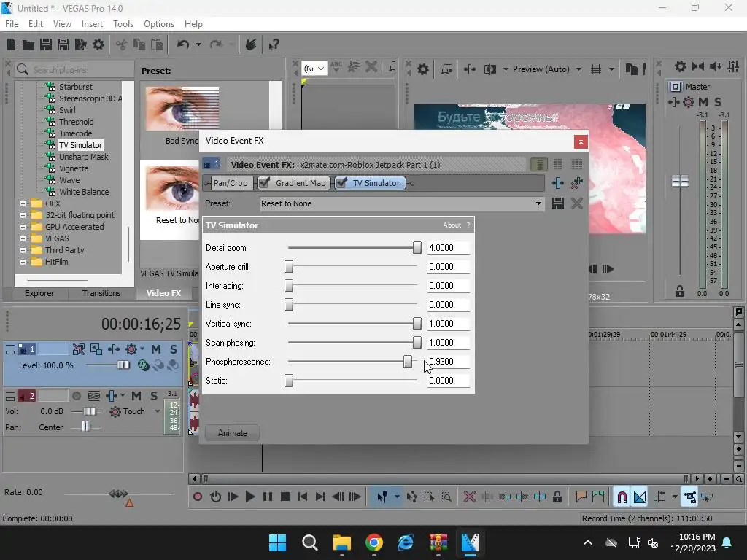Image resolution: width=747 pixels, height=560 pixels.
Task: Switch to the Transitions tab
Action: 101,293
